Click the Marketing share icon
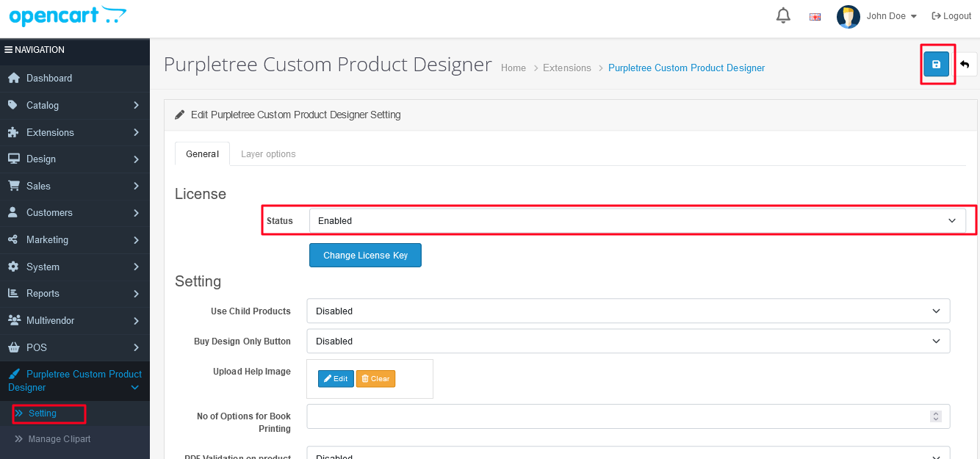Screen dimensions: 980x459 [x=13, y=239]
